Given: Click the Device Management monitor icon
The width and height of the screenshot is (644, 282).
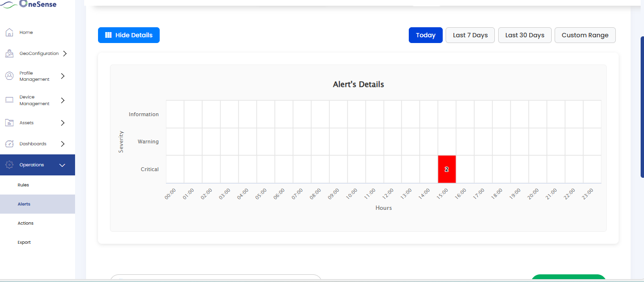Looking at the screenshot, I should tap(9, 100).
